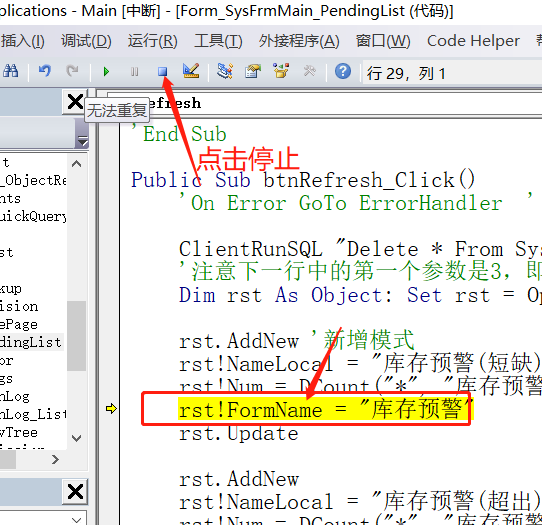
Task: Click the Find binoculars icon
Action: [10, 71]
